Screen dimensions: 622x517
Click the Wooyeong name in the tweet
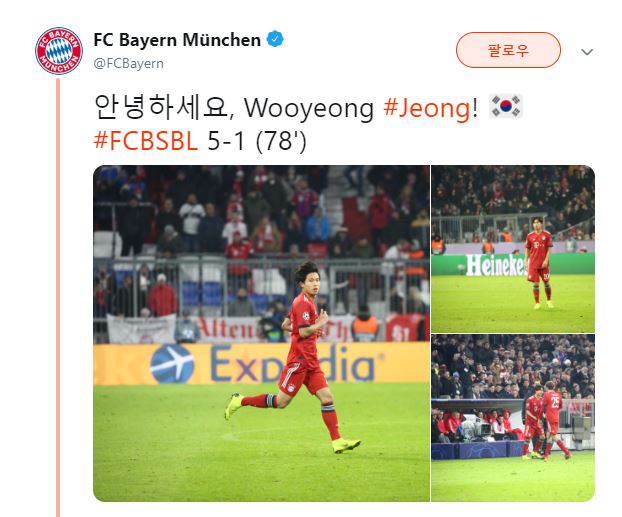[309, 108]
